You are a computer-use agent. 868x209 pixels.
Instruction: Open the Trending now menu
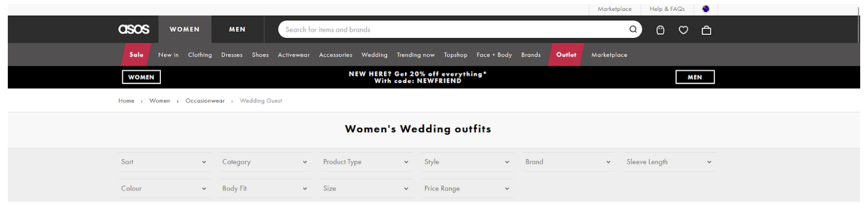[x=415, y=55]
